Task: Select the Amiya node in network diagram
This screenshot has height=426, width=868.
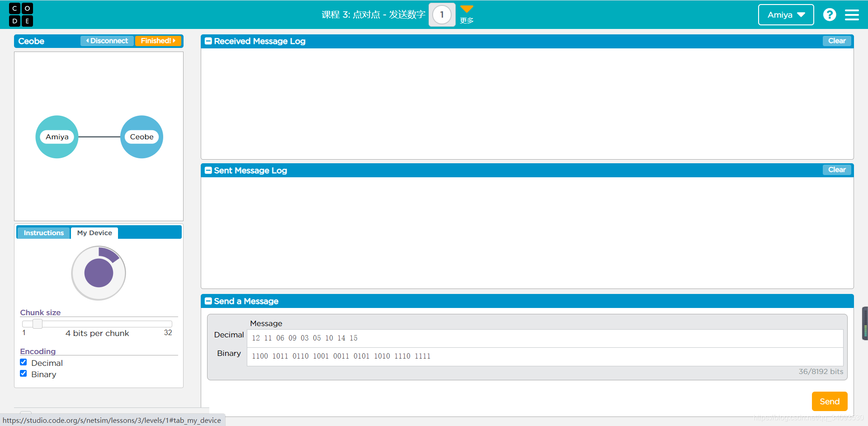Action: point(57,137)
